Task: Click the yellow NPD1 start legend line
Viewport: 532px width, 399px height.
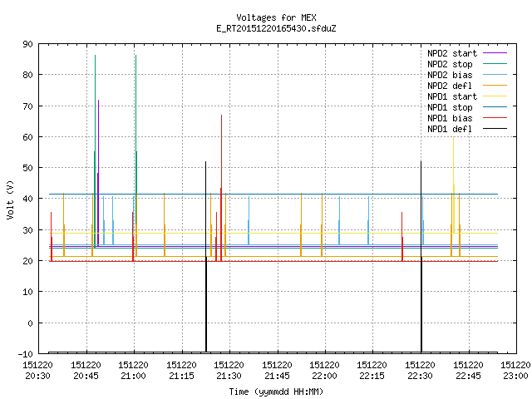Action: pyautogui.click(x=495, y=96)
